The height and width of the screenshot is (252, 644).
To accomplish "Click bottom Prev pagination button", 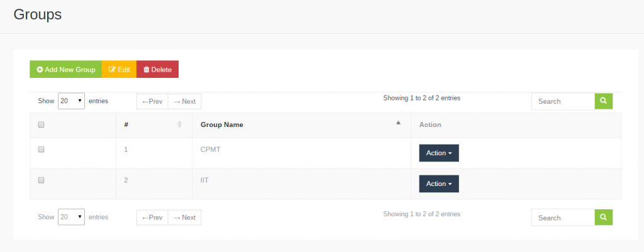I will coord(152,217).
